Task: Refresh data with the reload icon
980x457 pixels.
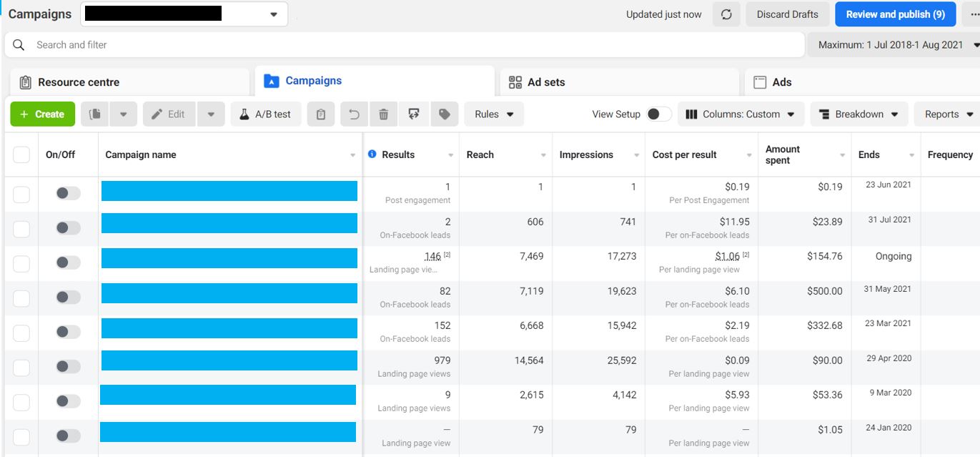Action: point(726,14)
